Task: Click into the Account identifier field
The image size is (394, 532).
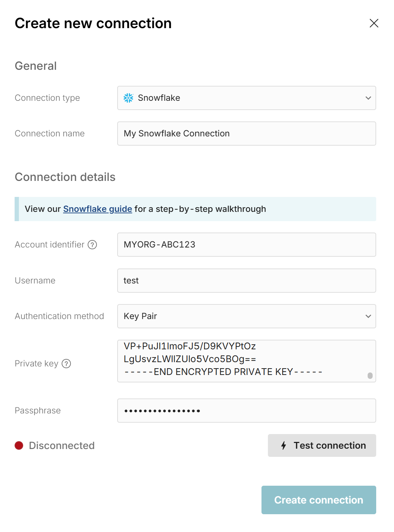Action: (x=247, y=245)
